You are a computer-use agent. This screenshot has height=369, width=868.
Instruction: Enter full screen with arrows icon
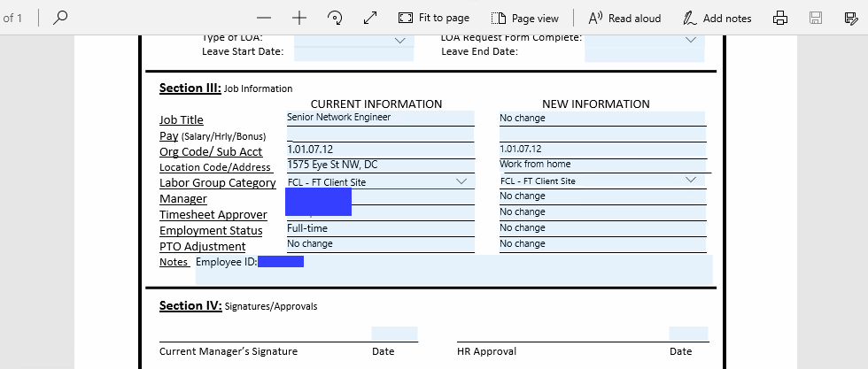tap(370, 18)
